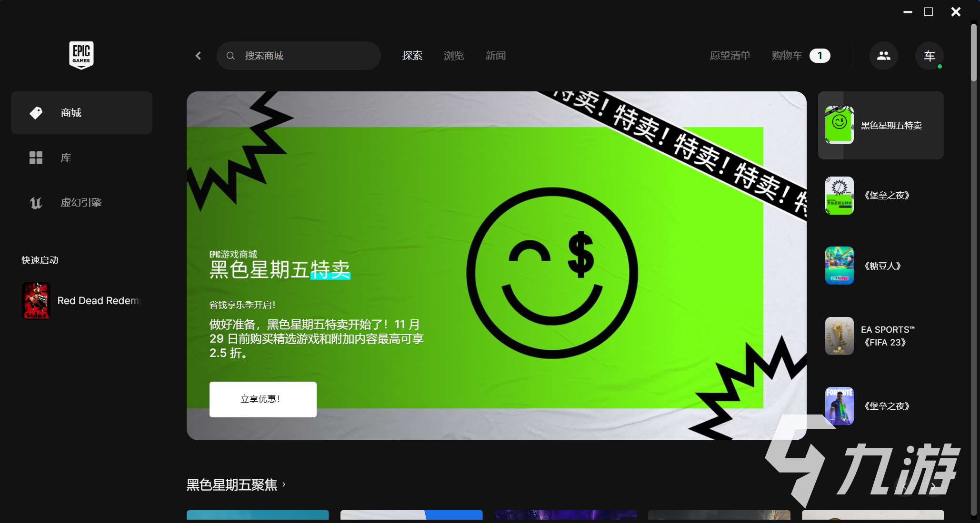980x523 pixels.
Task: Open the 库 library sidebar item
Action: (x=66, y=158)
